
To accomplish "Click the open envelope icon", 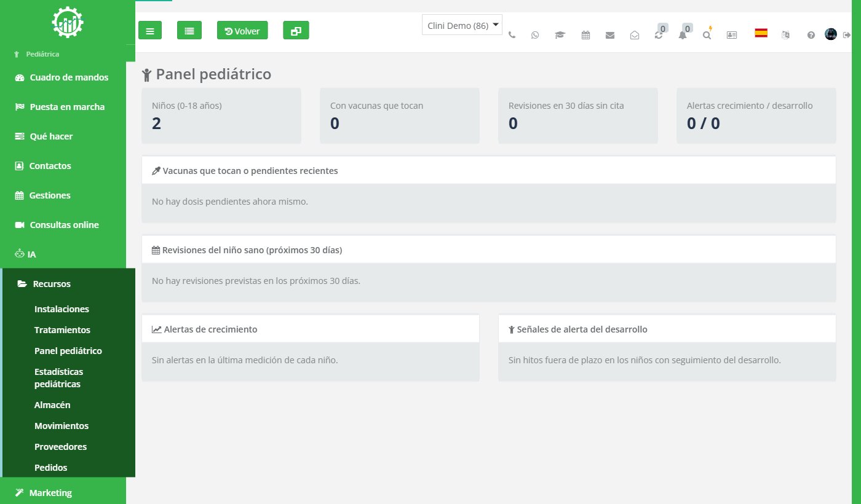I will [635, 35].
